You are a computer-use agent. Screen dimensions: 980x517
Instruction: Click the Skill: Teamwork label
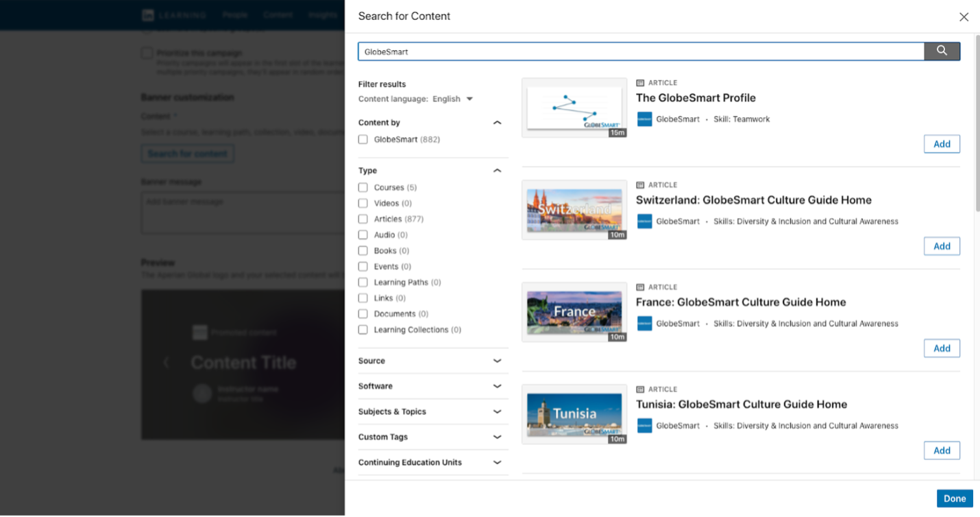(742, 119)
